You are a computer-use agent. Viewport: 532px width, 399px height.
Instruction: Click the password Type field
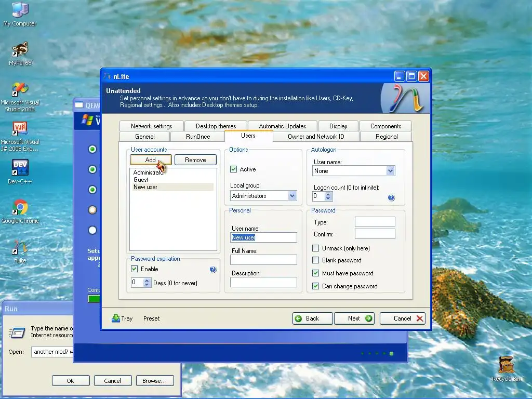click(x=375, y=222)
